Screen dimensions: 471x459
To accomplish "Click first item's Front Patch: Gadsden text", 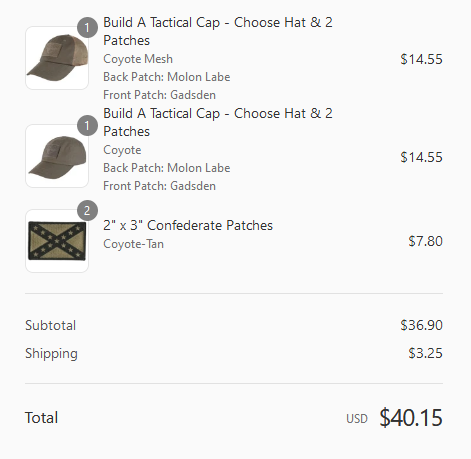I will tap(159, 95).
